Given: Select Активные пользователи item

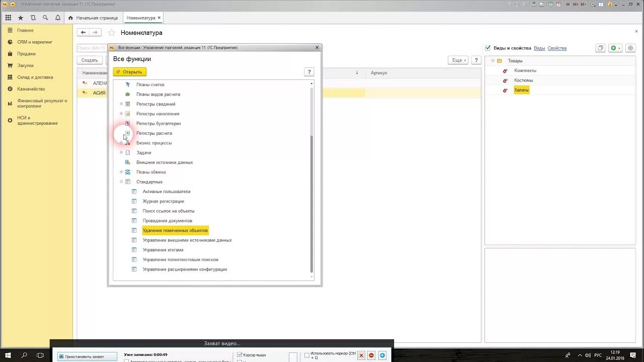Looking at the screenshot, I should point(167,192).
